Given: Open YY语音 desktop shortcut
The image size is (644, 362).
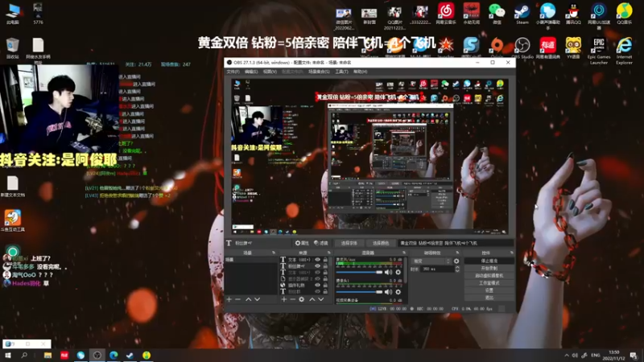Looking at the screenshot, I should point(573,48).
